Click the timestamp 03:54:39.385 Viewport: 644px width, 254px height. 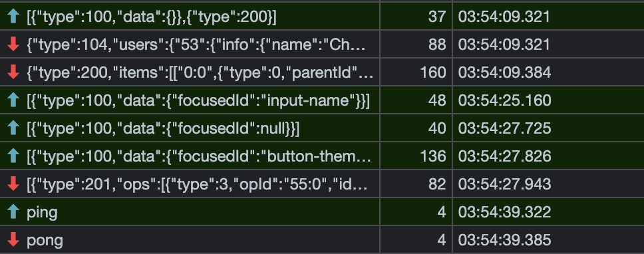(x=504, y=240)
